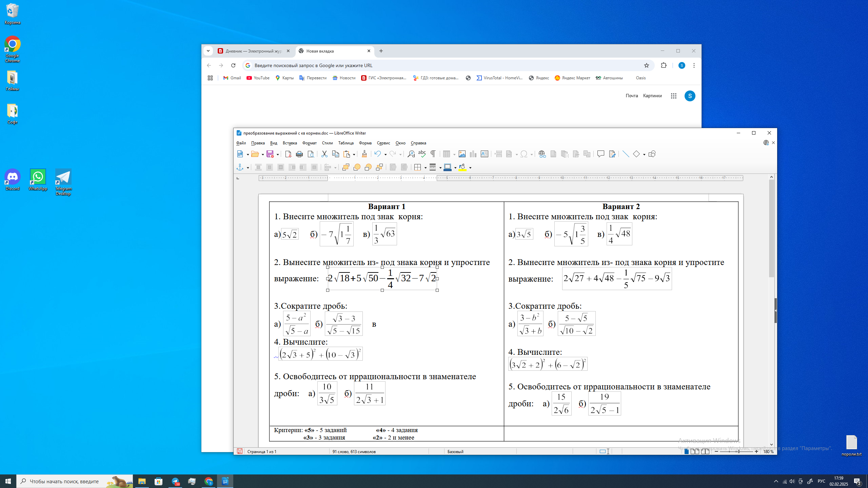Click the Bring Forward one step icon
This screenshot has width=868, height=488.
click(x=357, y=167)
